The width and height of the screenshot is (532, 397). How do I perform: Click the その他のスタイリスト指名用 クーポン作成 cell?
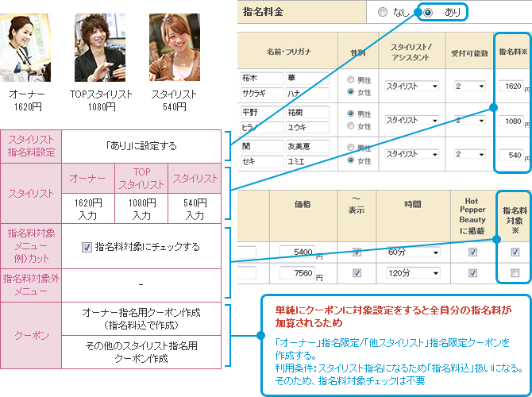pos(141,353)
